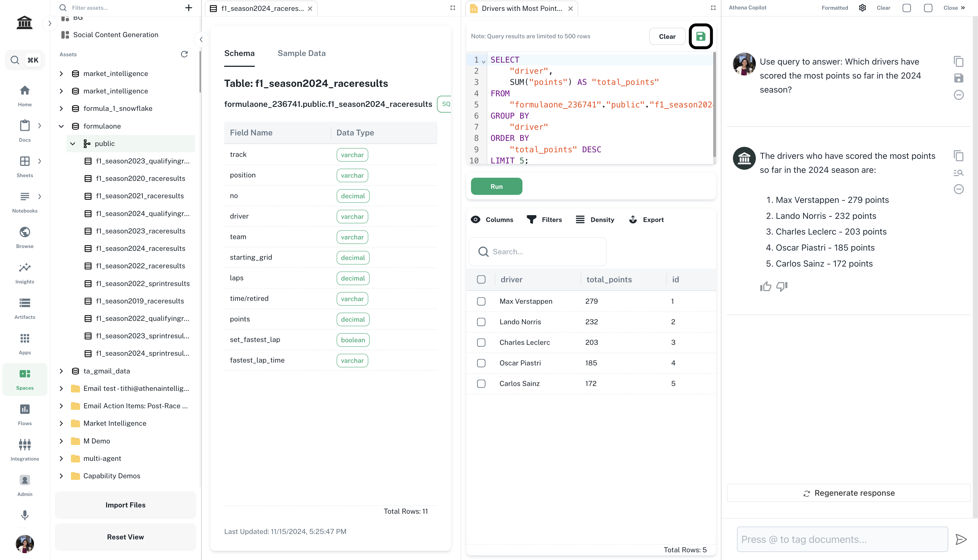Image resolution: width=978 pixels, height=560 pixels.
Task: Click the Reset View button
Action: pyautogui.click(x=126, y=537)
